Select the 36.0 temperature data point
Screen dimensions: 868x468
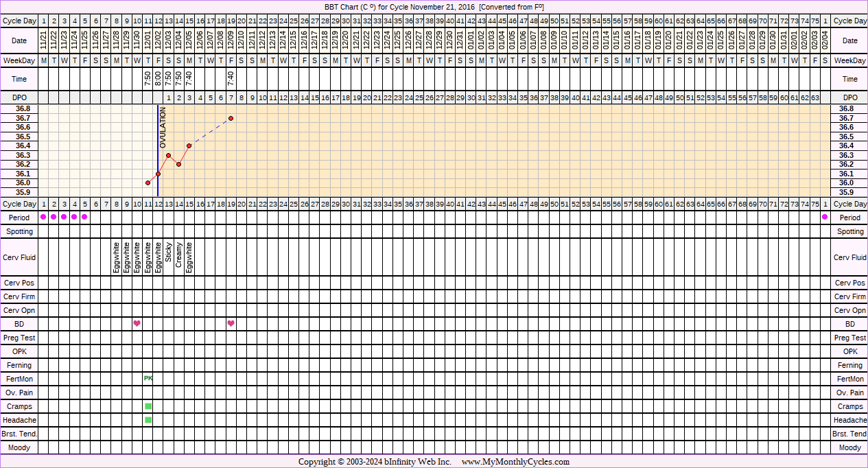tap(148, 183)
